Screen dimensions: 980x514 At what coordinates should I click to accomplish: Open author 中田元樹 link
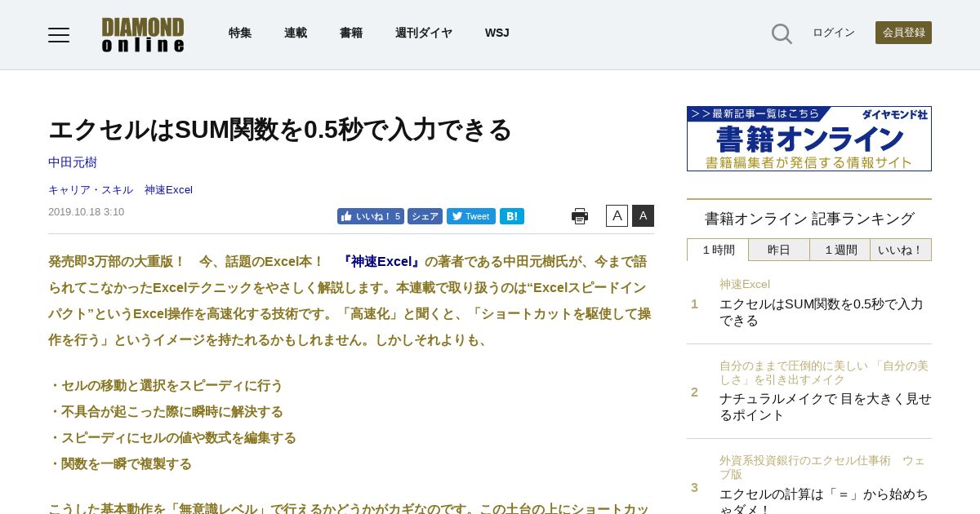tap(73, 162)
